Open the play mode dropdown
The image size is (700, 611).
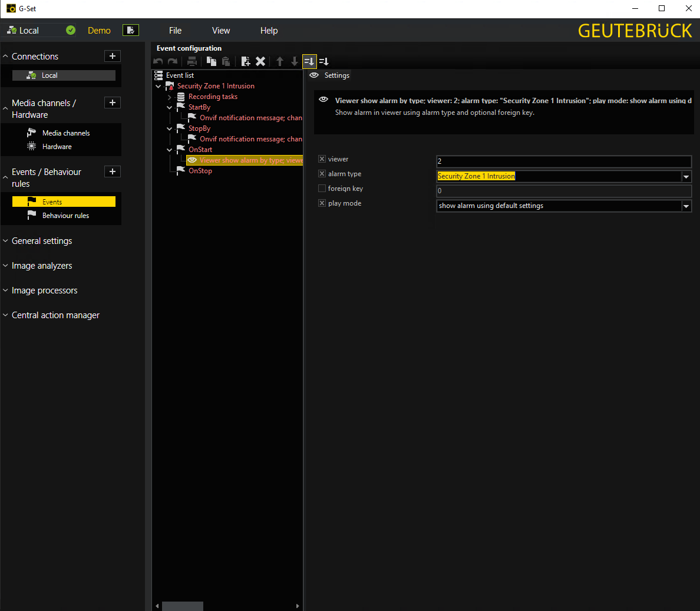686,206
